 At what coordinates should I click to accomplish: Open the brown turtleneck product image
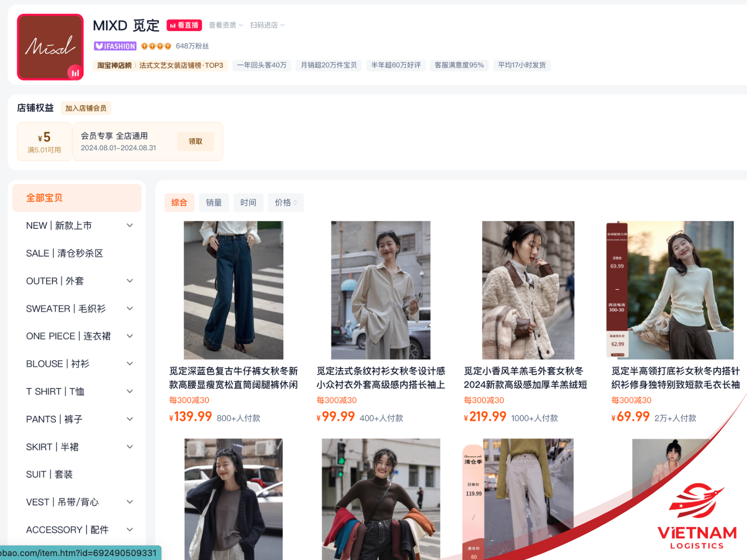point(381,499)
